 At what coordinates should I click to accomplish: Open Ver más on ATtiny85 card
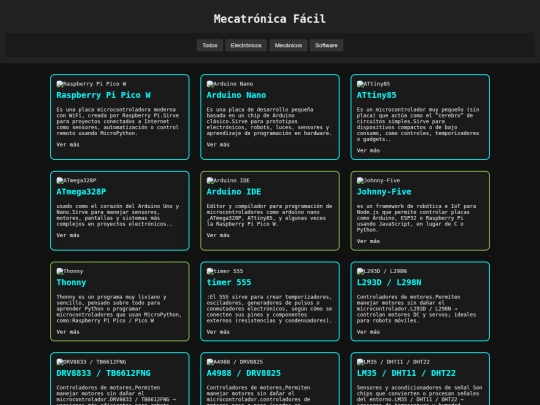tap(368, 150)
